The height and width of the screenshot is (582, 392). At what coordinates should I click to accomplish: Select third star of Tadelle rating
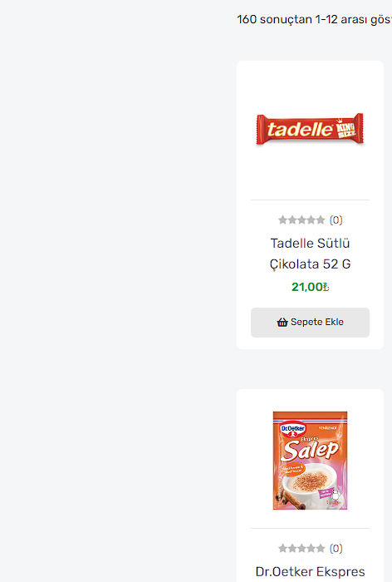click(301, 220)
